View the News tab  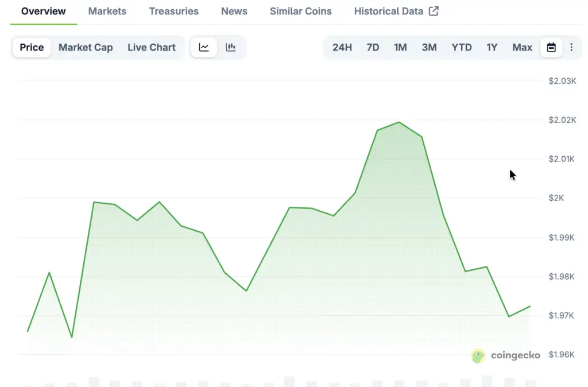coord(234,11)
